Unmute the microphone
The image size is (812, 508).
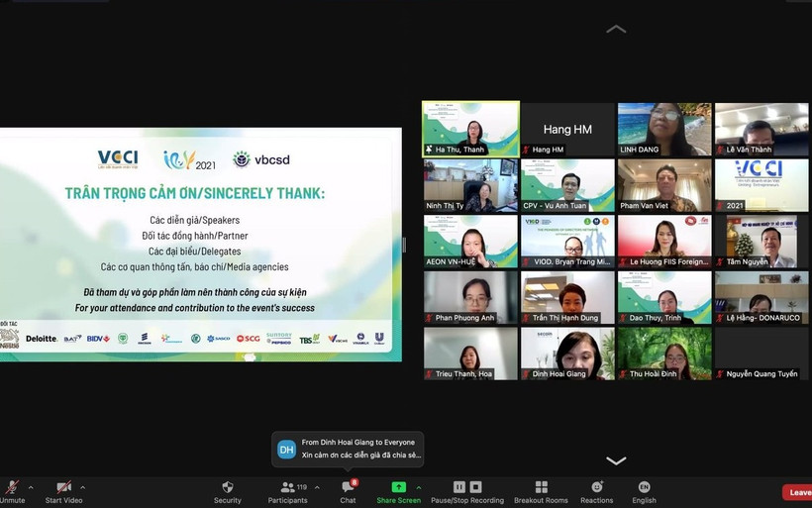point(12,488)
